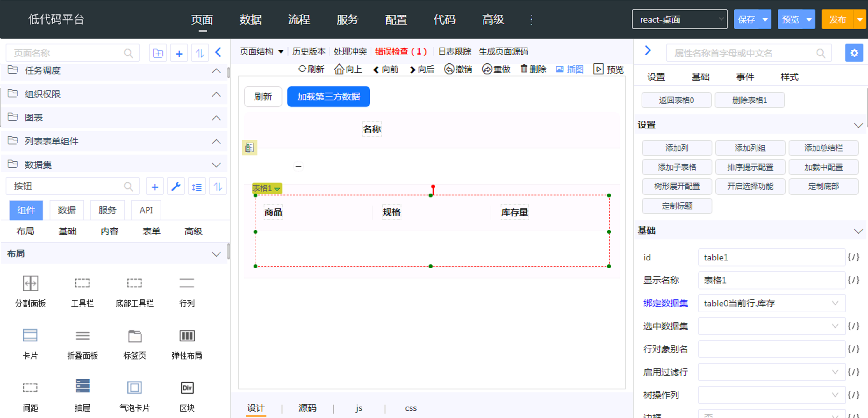Click the 显示名称 input field
Image resolution: width=868 pixels, height=418 pixels.
pos(771,280)
